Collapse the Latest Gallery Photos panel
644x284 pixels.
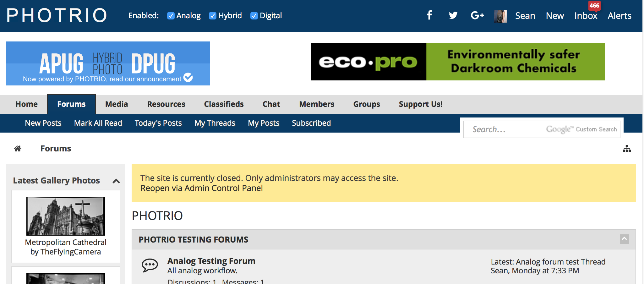point(116,181)
